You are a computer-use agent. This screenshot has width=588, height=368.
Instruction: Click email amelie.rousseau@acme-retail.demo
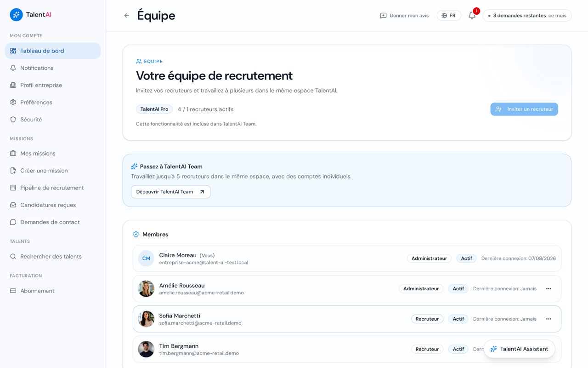click(x=202, y=293)
